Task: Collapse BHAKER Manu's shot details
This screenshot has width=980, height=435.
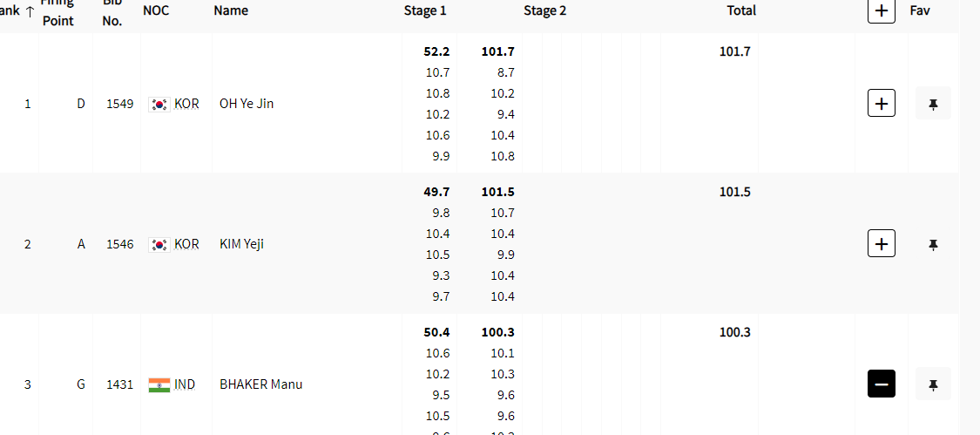Action: pos(882,384)
